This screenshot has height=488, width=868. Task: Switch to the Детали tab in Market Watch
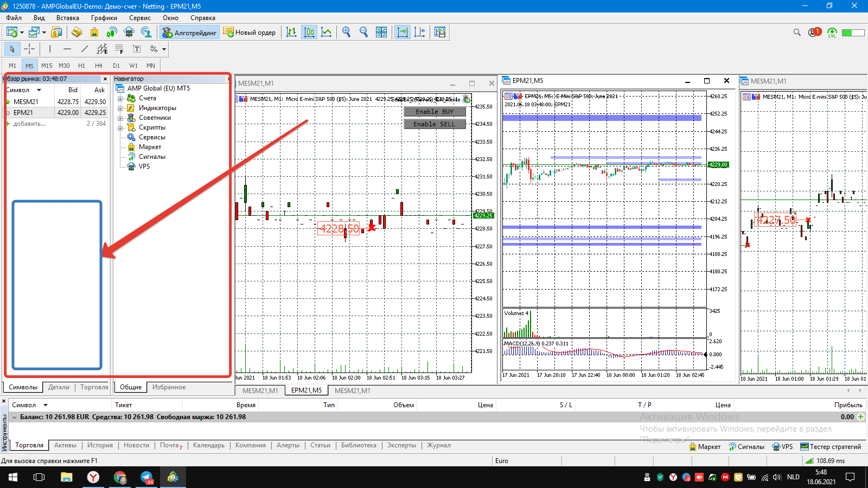point(59,387)
